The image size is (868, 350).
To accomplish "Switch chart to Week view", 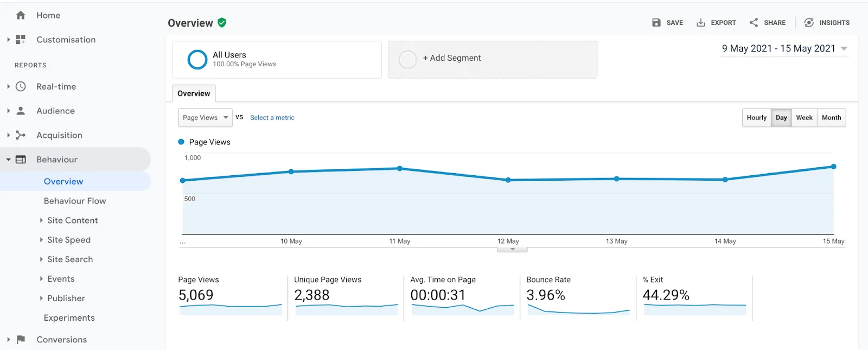I will pyautogui.click(x=804, y=118).
